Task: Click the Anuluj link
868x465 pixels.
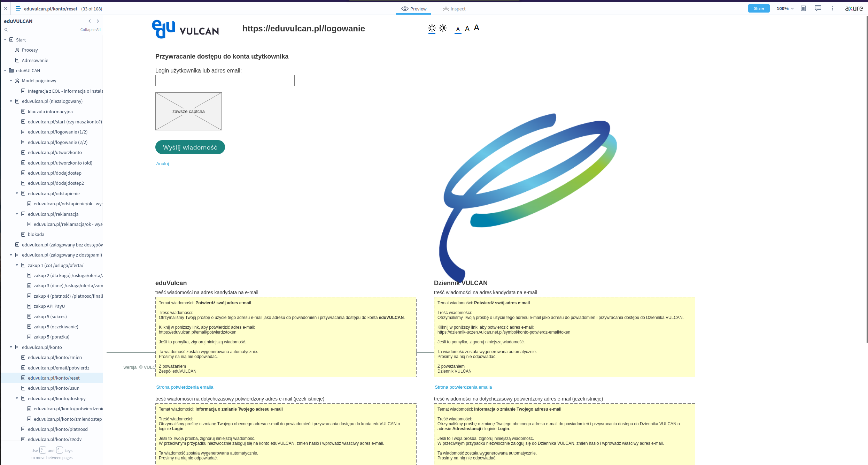Action: tap(162, 164)
